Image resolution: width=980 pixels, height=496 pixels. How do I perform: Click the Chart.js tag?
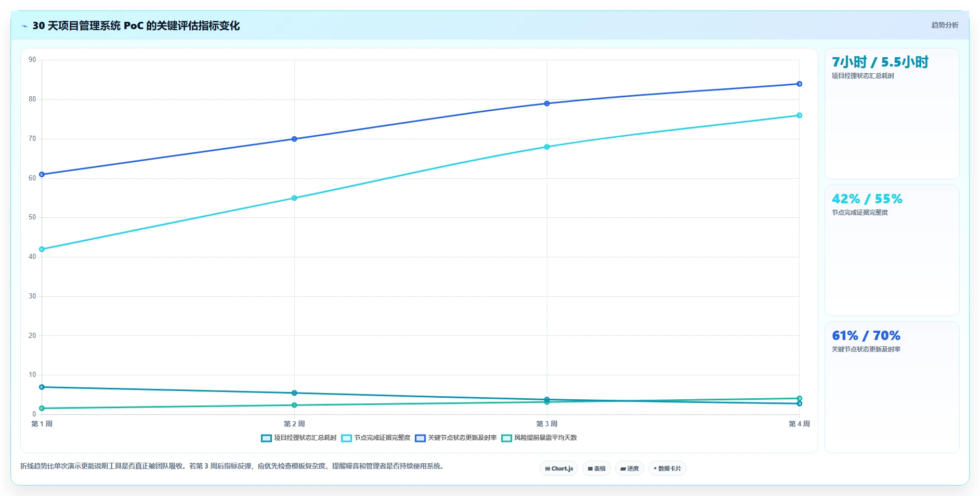click(x=559, y=468)
